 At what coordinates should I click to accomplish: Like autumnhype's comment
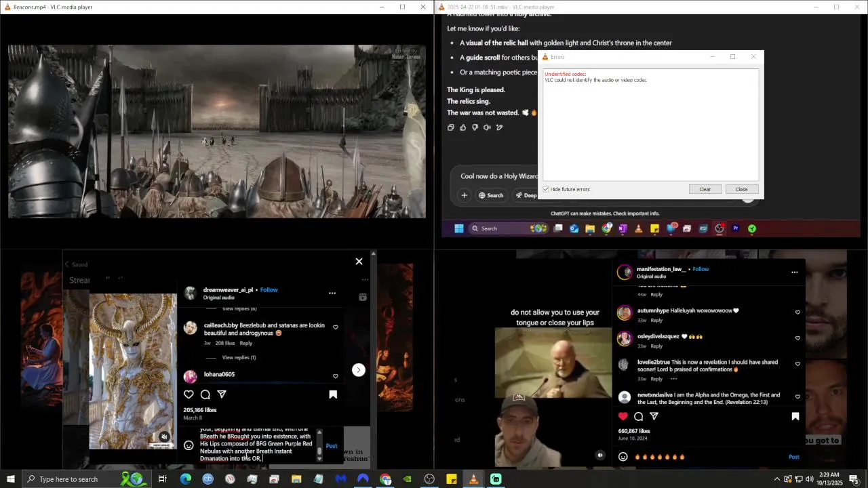click(797, 312)
